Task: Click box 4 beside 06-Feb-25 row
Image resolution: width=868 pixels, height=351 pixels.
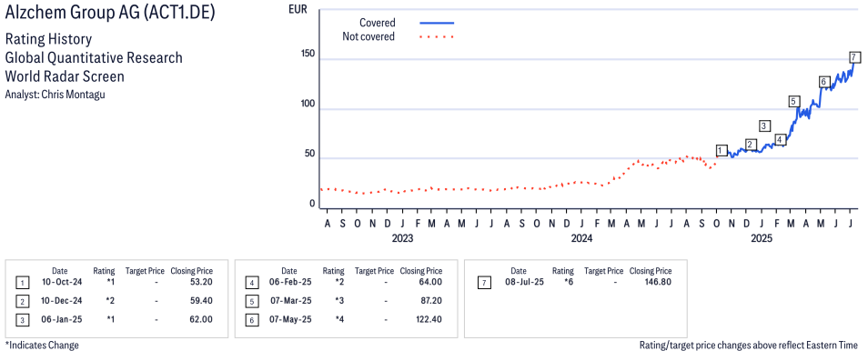Action: click(x=251, y=284)
